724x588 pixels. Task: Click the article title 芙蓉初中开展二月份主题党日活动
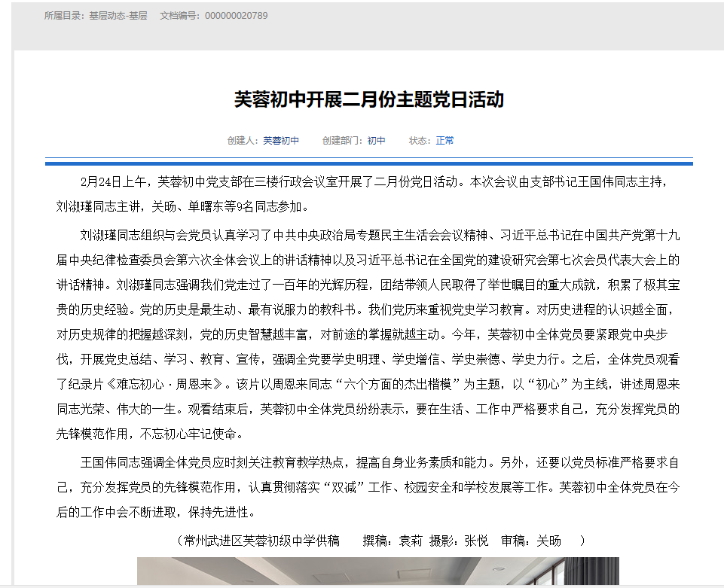coord(369,99)
